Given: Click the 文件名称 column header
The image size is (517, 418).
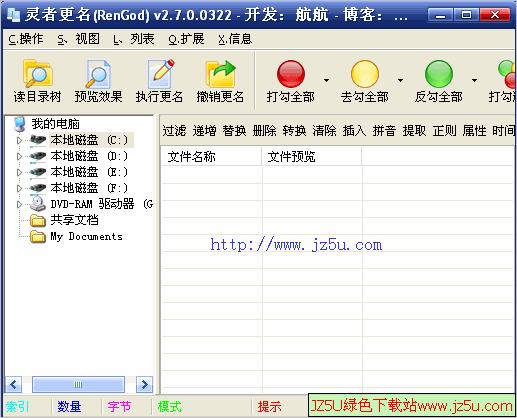Looking at the screenshot, I should pos(211,156).
